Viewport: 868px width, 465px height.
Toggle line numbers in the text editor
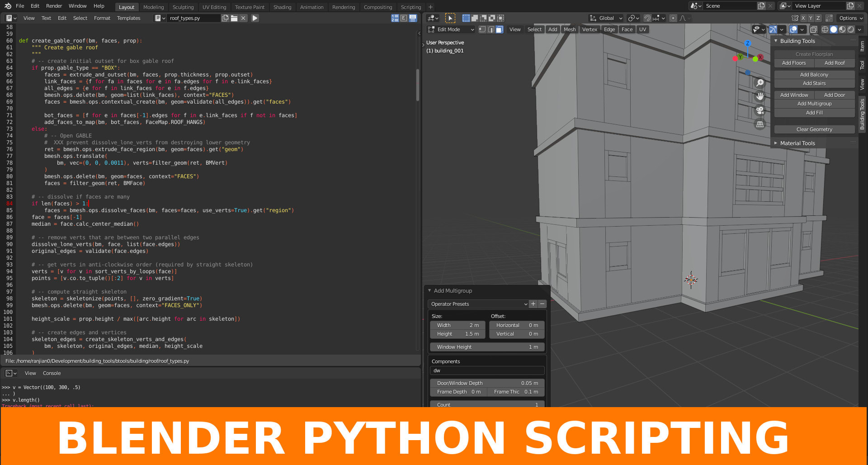coord(395,18)
